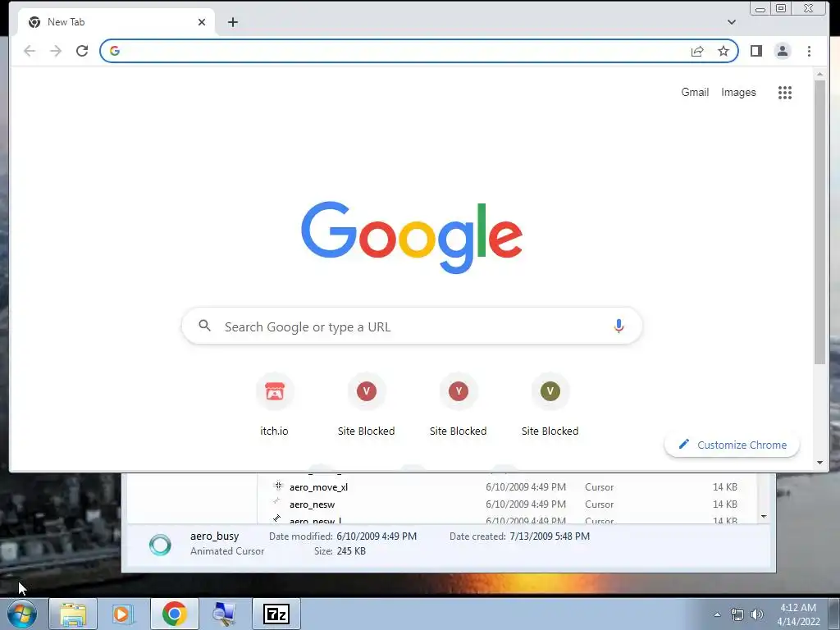The image size is (840, 630).
Task: Click the Explorer list scroll down arrow
Action: (764, 517)
